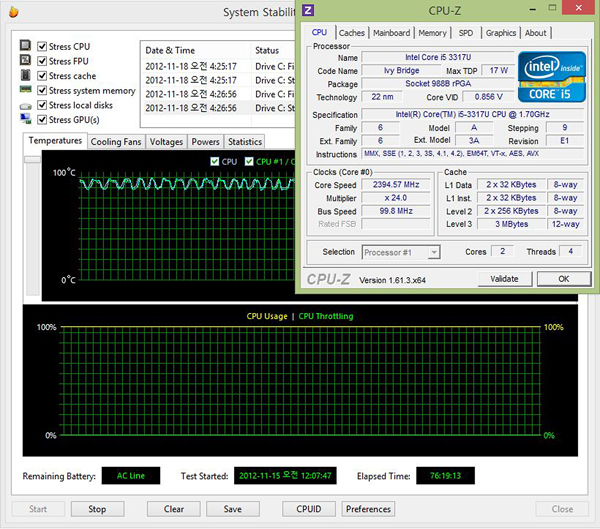
Task: Toggle the Stress system memory checkbox
Action: (x=42, y=90)
